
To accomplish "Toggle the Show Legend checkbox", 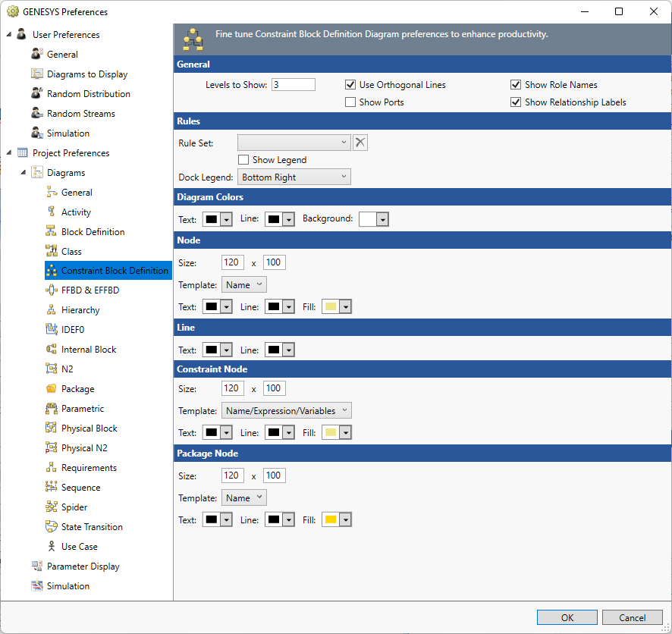I will click(x=243, y=160).
